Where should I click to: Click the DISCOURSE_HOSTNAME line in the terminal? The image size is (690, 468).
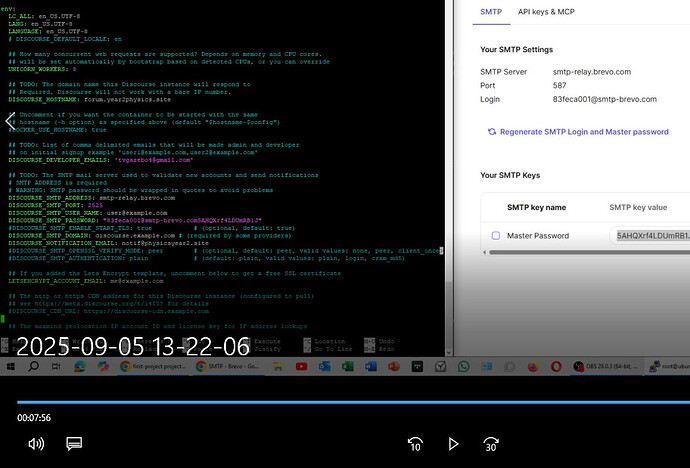click(x=89, y=99)
